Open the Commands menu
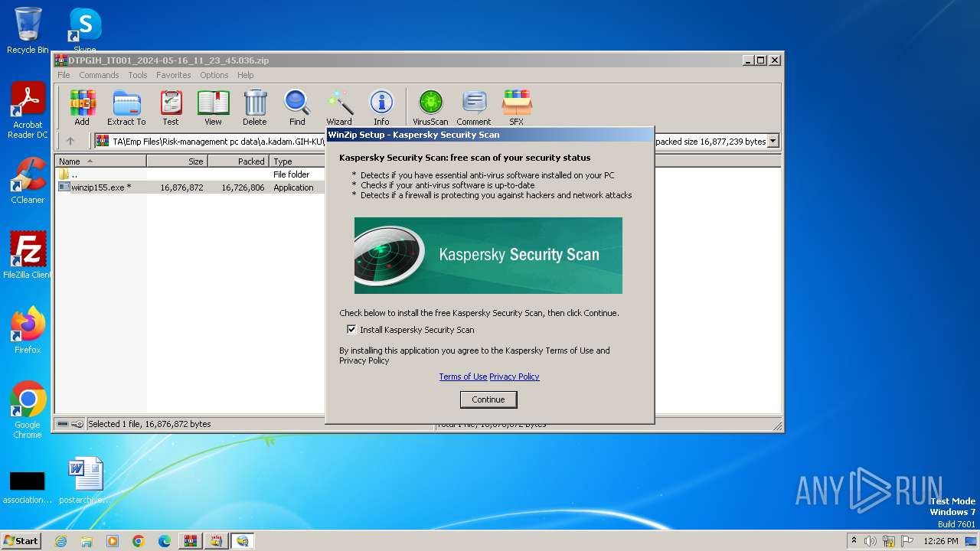This screenshot has height=551, width=980. tap(99, 75)
